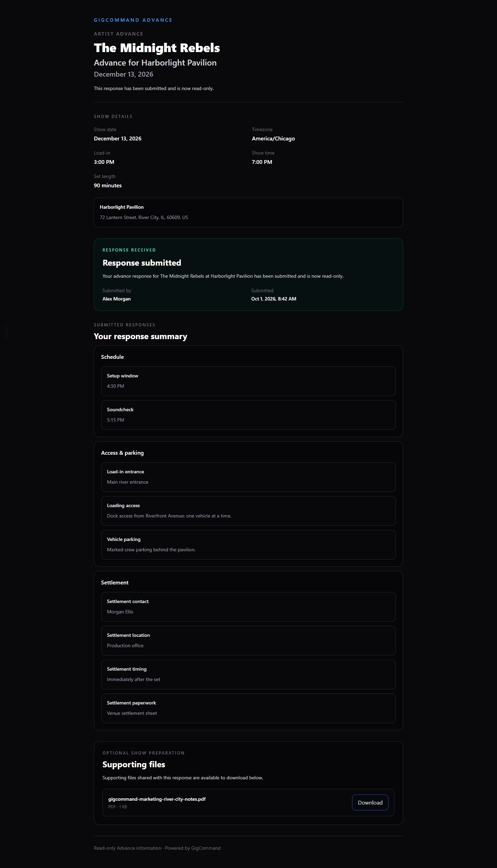Click the Powered by GigCommand footer text

(x=193, y=848)
